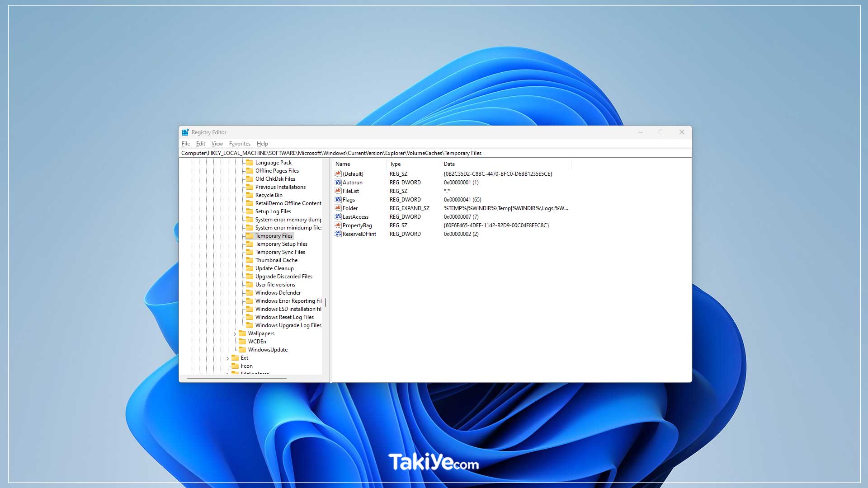868x488 pixels.
Task: Expand the Ext key chevron
Action: (x=227, y=358)
